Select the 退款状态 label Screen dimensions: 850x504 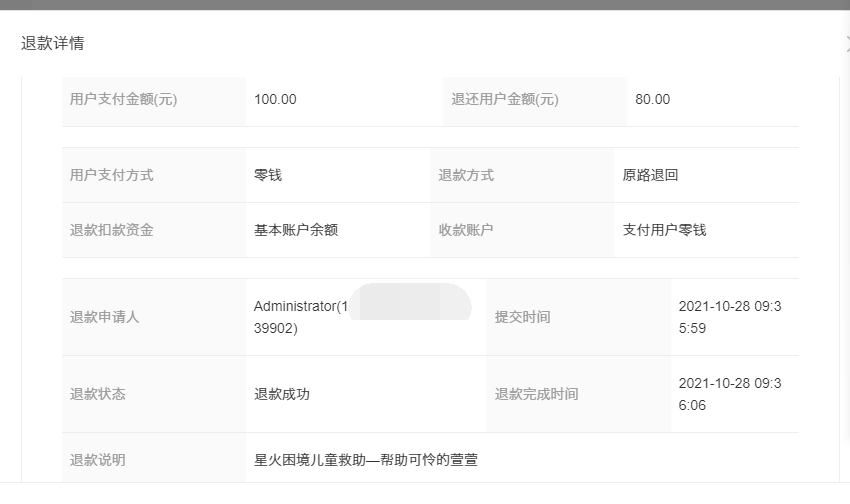[98, 394]
